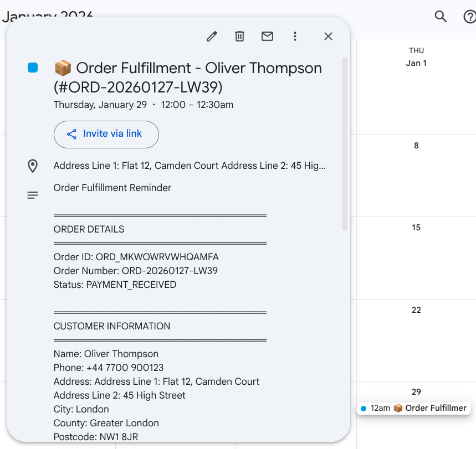Open the three-dot options menu

click(295, 37)
